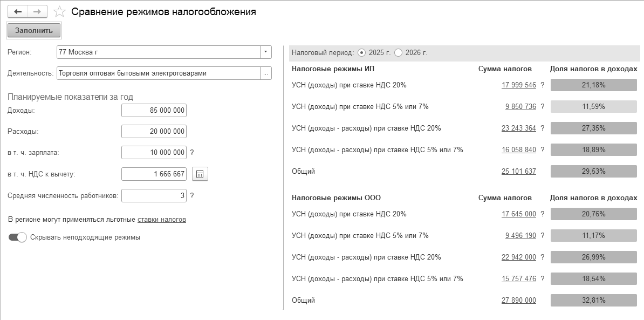Click the Заполнить button
This screenshot has height=320, width=644.
click(34, 30)
